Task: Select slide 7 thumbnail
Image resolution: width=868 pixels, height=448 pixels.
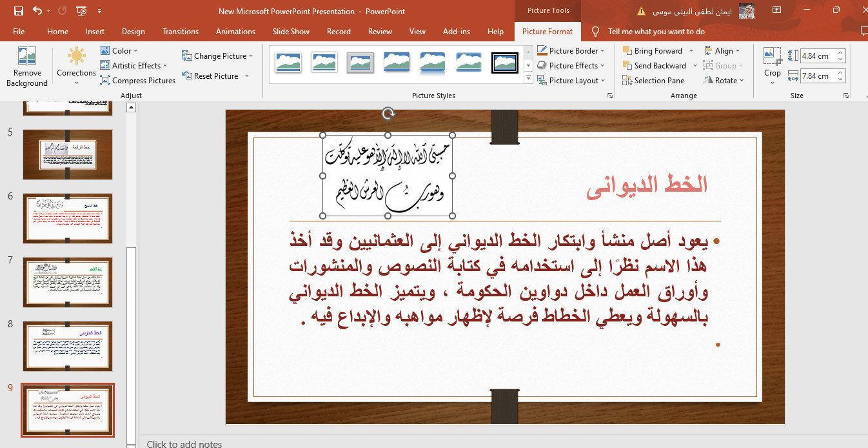Action: click(x=68, y=282)
